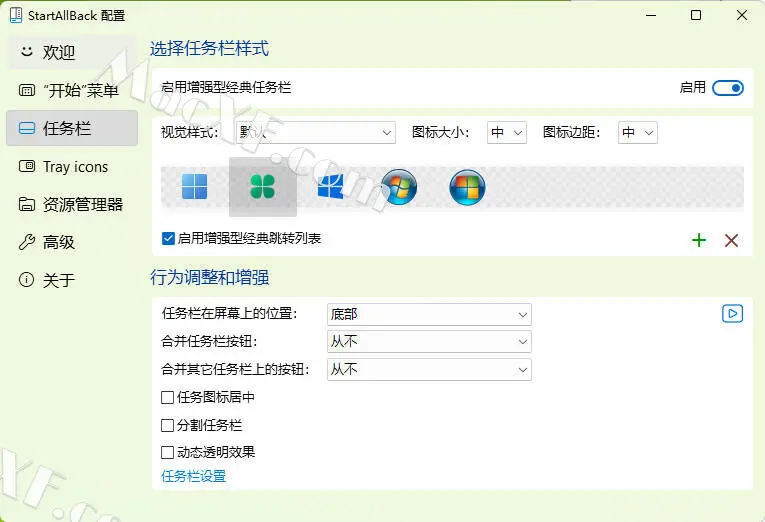The height and width of the screenshot is (522, 765).
Task: Toggle the 启用 enhanced taskbar switch
Action: point(727,88)
